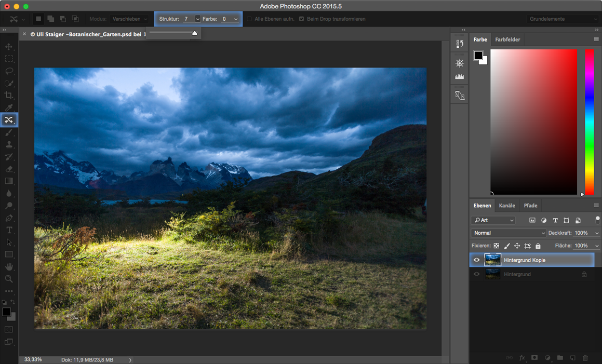This screenshot has height=364, width=602.
Task: Toggle lock image pixels brush icon
Action: point(507,246)
